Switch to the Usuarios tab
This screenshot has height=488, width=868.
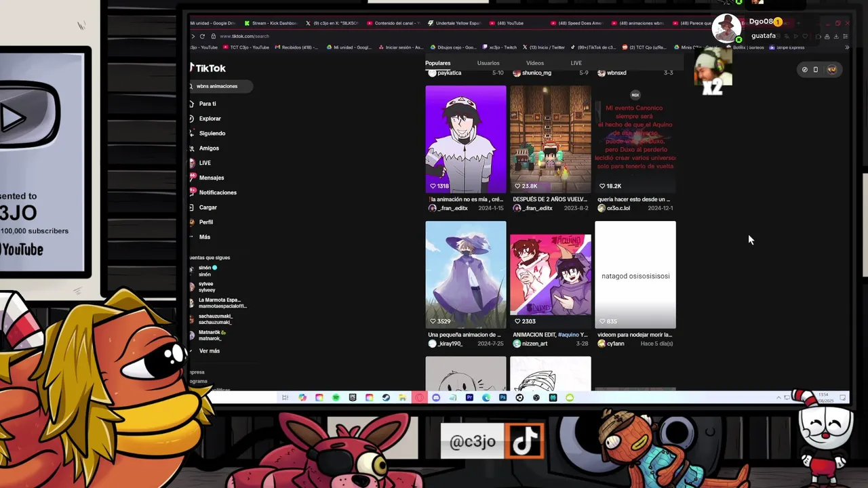488,63
